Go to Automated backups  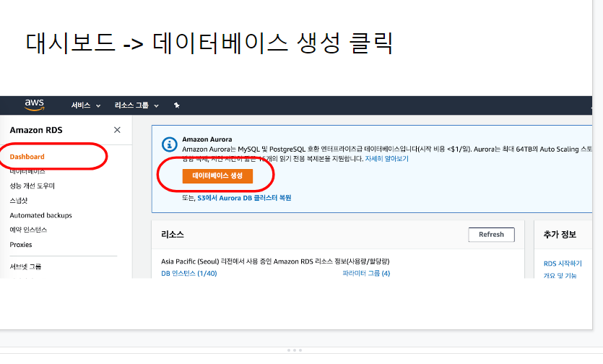click(x=40, y=215)
